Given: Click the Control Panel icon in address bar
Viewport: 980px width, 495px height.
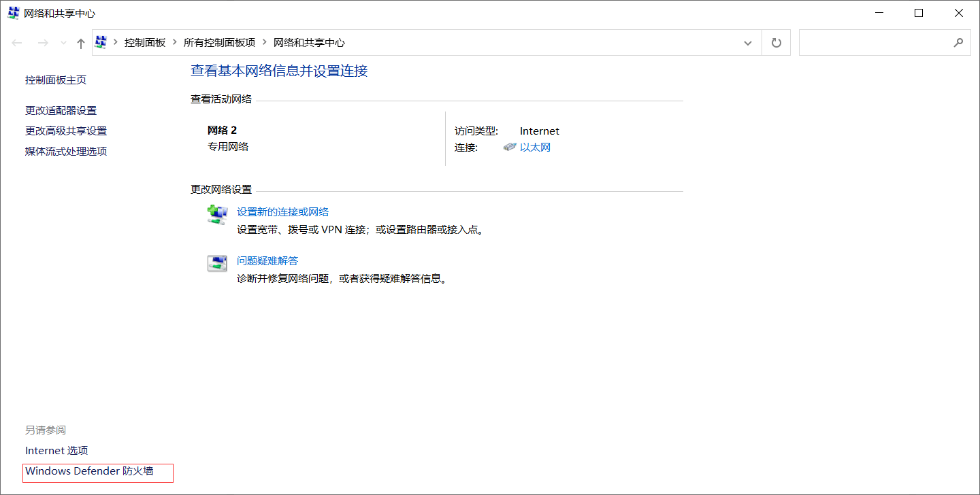Looking at the screenshot, I should [101, 42].
